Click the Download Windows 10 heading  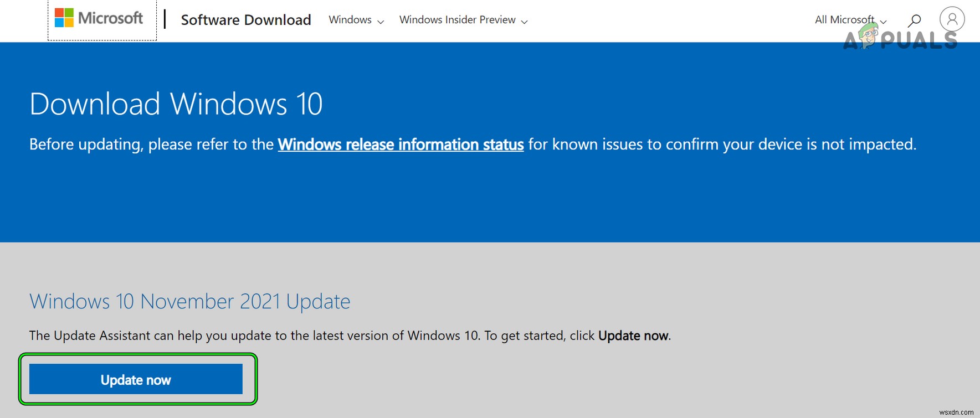(176, 104)
